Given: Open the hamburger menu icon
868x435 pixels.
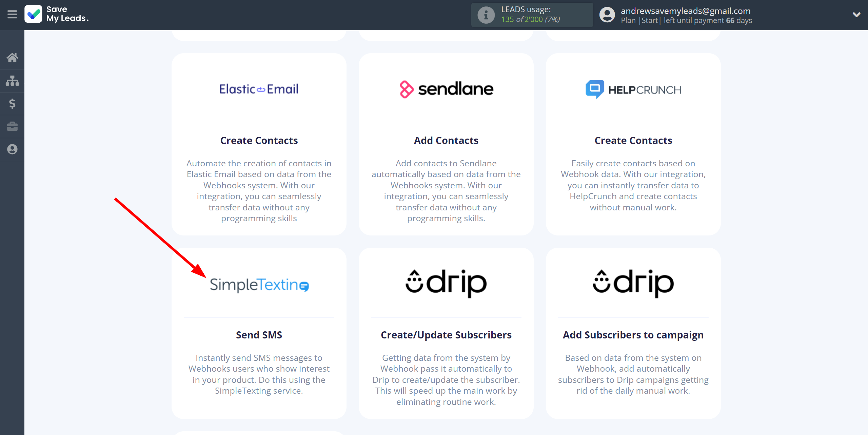Looking at the screenshot, I should click(x=12, y=15).
